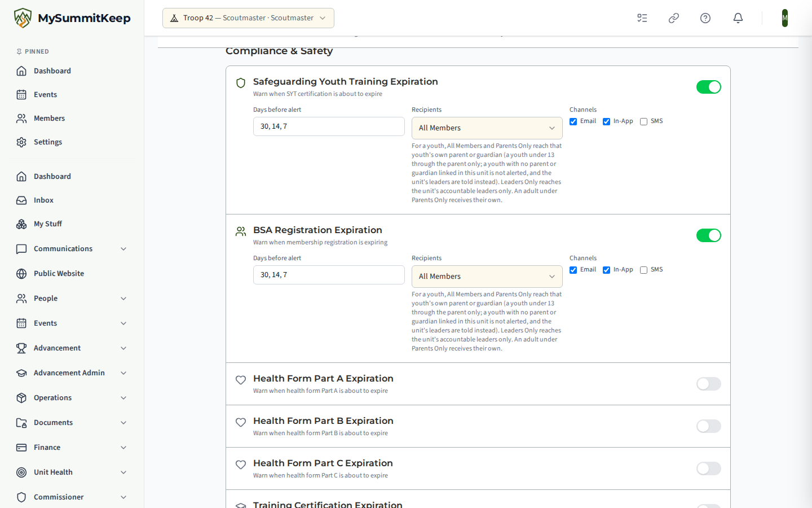Click the Public Website globe icon
This screenshot has width=812, height=508.
click(21, 274)
